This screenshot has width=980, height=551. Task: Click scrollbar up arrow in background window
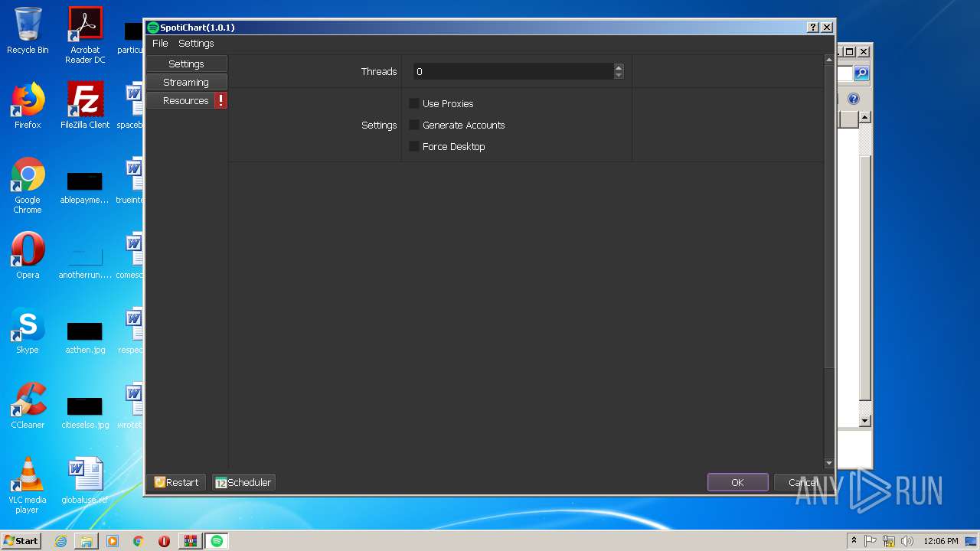click(x=864, y=117)
